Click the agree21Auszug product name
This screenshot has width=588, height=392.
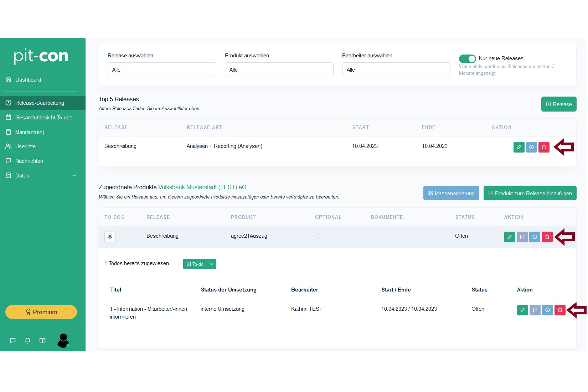click(x=249, y=236)
